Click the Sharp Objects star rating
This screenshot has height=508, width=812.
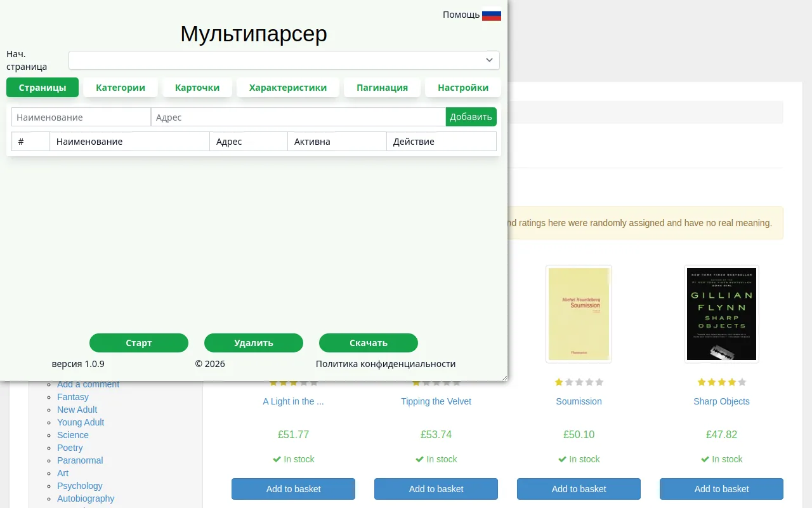(x=721, y=382)
